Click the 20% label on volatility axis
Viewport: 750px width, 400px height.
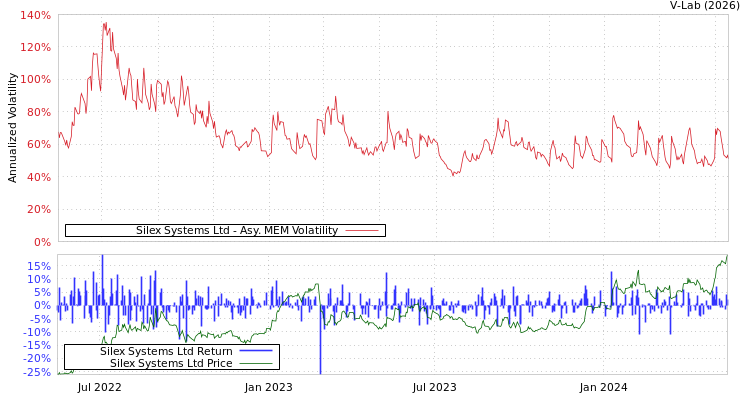tap(37, 210)
